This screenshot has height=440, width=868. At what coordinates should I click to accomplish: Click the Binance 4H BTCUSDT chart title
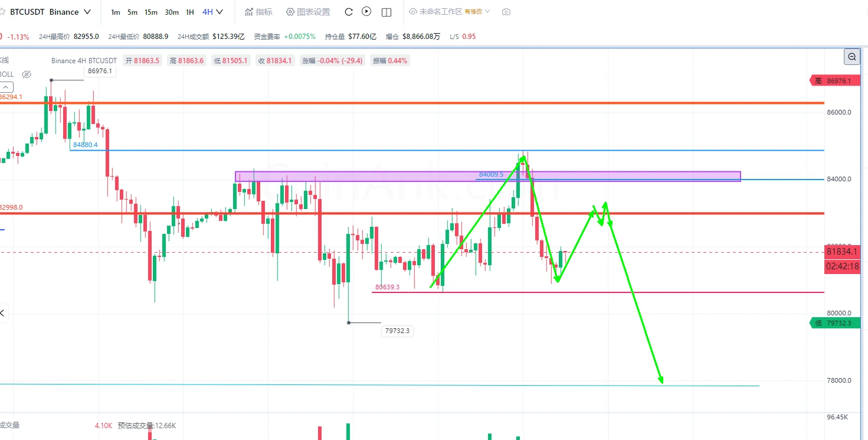(x=84, y=60)
